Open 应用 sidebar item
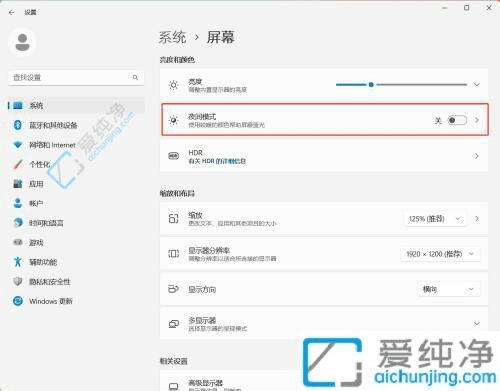Image resolution: width=500 pixels, height=391 pixels. click(x=76, y=184)
